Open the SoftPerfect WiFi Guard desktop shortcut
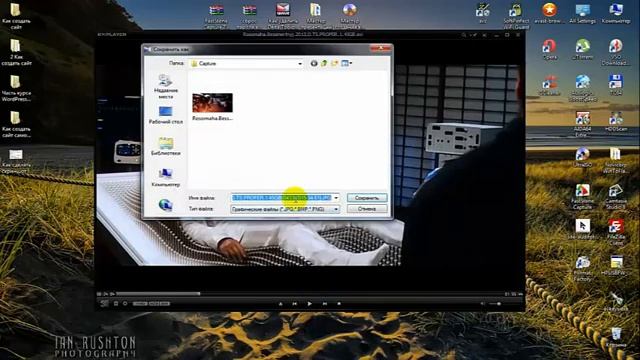 [x=516, y=16]
